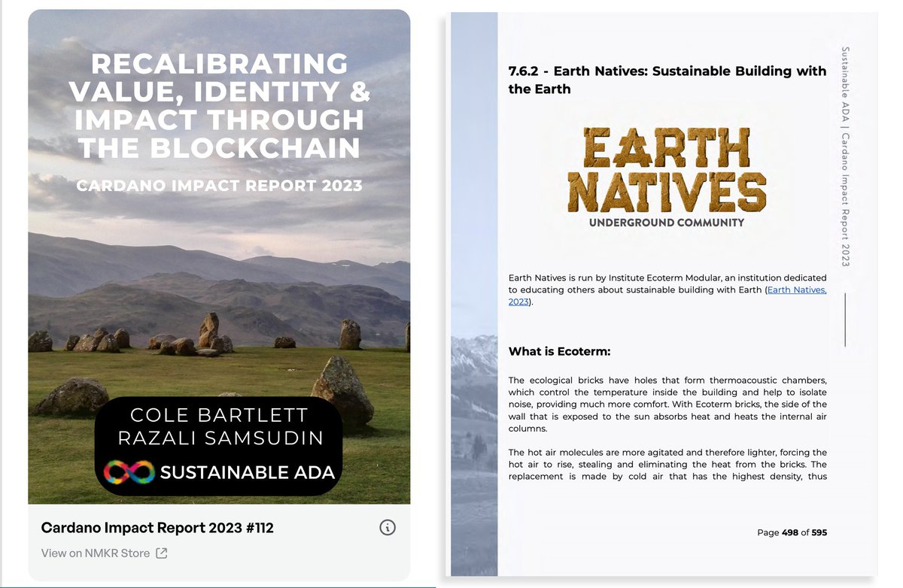Screen dimensions: 903x588
Task: Click the Sustainable ADA infinity logo
Action: click(x=129, y=472)
